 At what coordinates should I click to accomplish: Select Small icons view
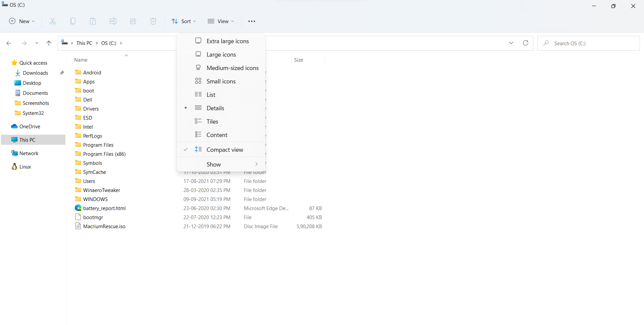click(x=221, y=81)
